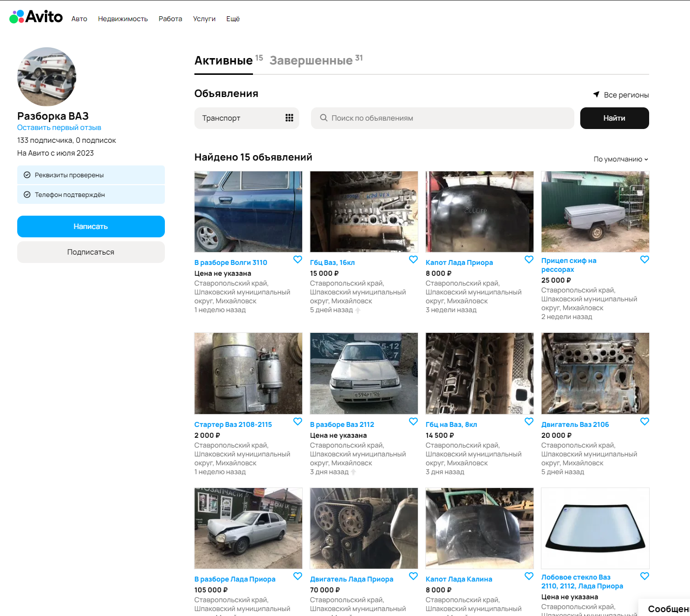Image resolution: width=690 pixels, height=616 pixels.
Task: Open the Avito logo home link
Action: [x=36, y=17]
